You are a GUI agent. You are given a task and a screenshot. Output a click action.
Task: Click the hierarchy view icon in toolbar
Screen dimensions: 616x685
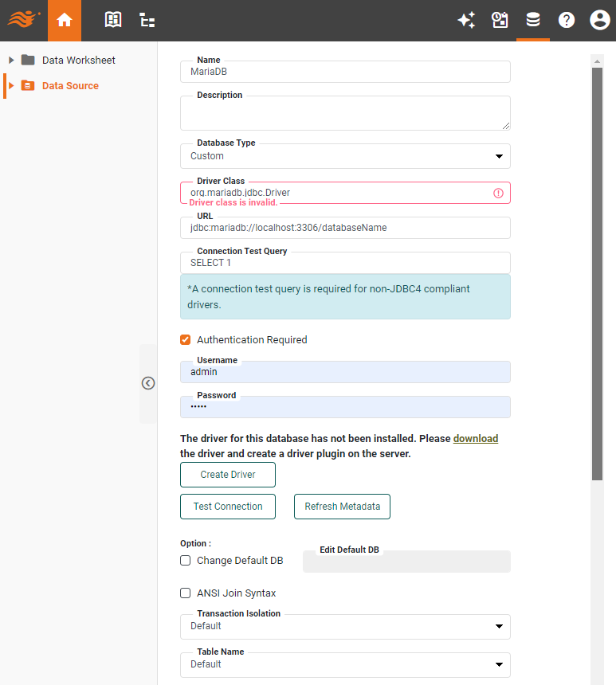coord(147,20)
